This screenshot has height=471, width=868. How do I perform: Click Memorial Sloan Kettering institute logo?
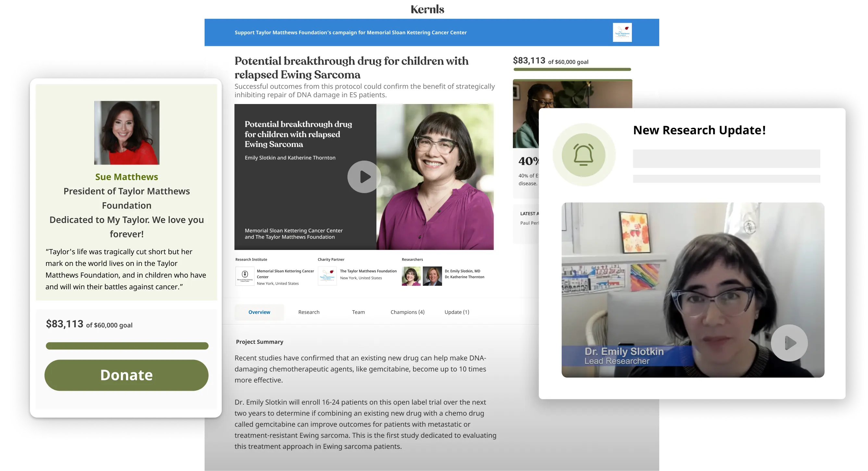(245, 276)
